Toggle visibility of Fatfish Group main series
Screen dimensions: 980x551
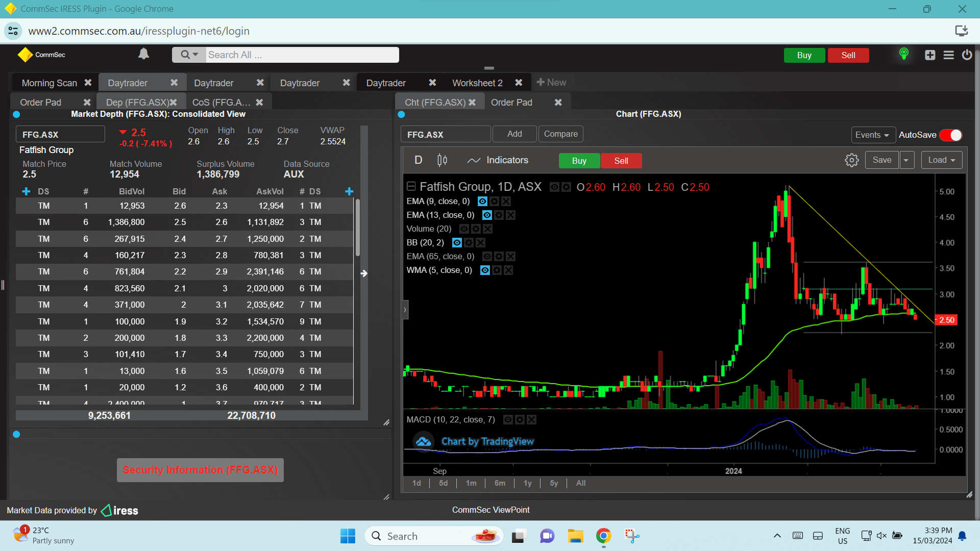coord(554,187)
